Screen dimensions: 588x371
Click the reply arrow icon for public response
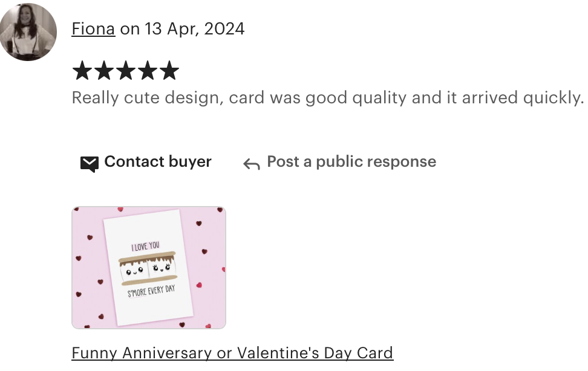[x=251, y=164]
